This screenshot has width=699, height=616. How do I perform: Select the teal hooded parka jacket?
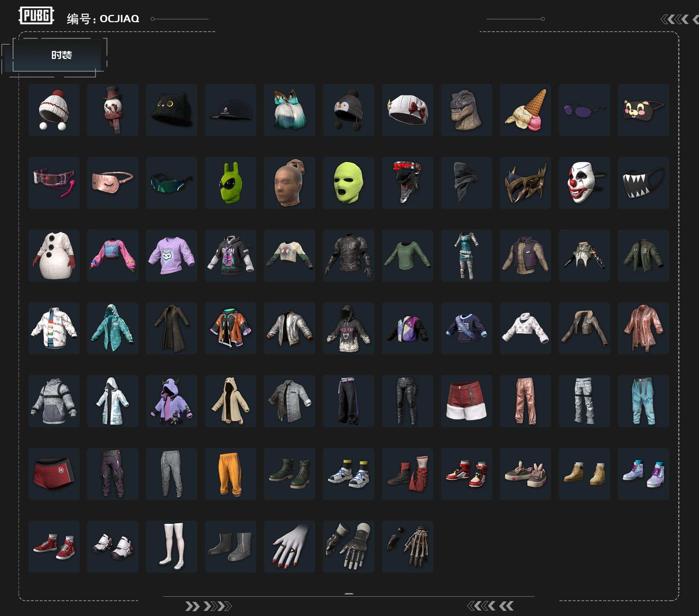pyautogui.click(x=112, y=328)
